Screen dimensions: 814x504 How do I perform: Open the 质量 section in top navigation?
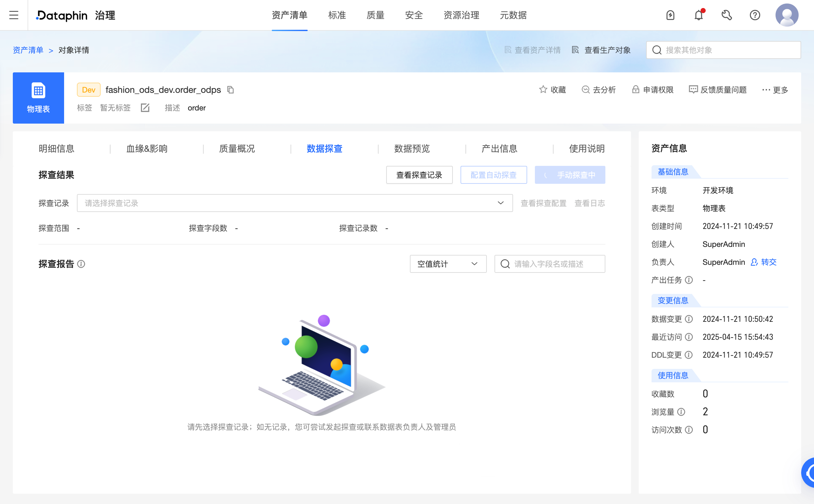pos(375,15)
